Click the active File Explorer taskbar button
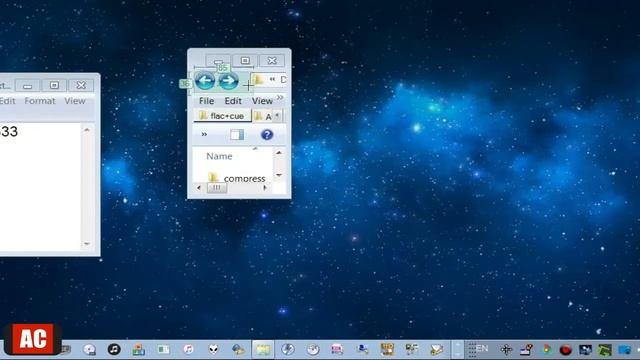The image size is (640, 360). (x=263, y=350)
